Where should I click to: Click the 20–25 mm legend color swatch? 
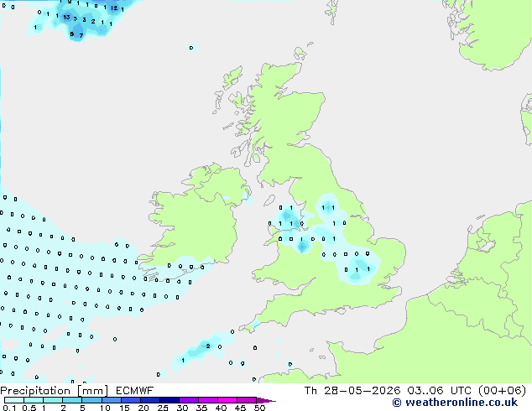coord(150,400)
